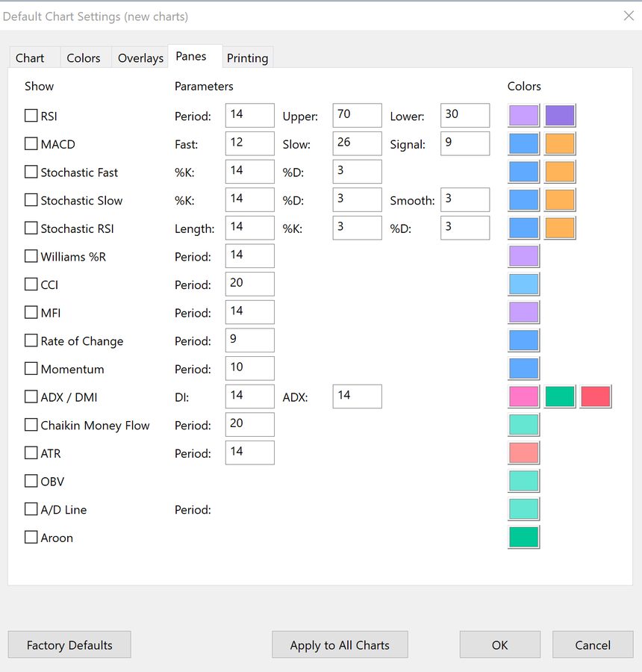Enable the ADX / DMI checkbox
Screen dimensions: 642x672
tap(31, 396)
